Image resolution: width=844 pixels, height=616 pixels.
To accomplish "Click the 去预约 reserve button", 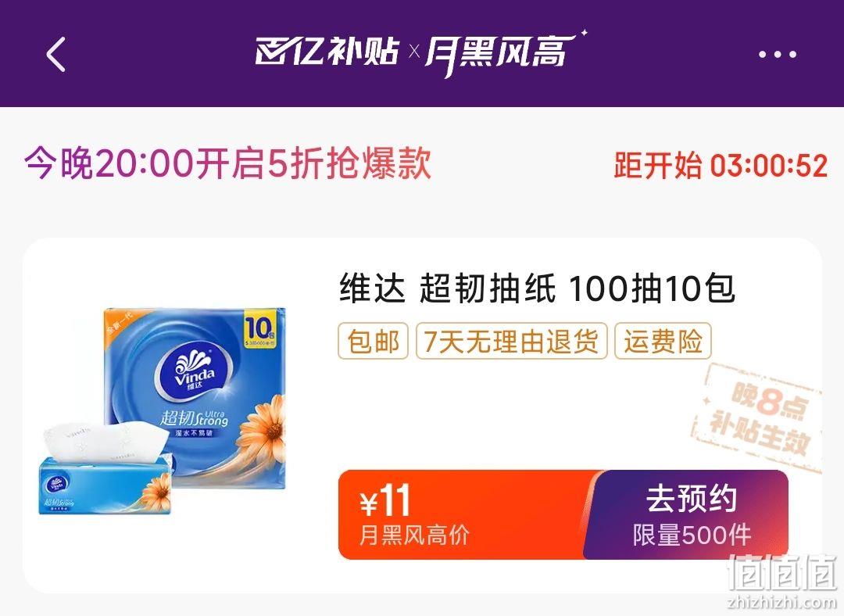I will point(688,515).
